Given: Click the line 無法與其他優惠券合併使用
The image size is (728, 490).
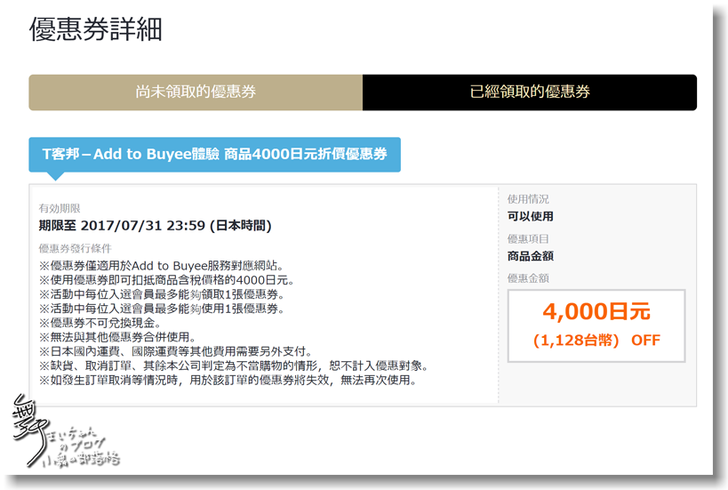Looking at the screenshot, I should coord(117,337).
